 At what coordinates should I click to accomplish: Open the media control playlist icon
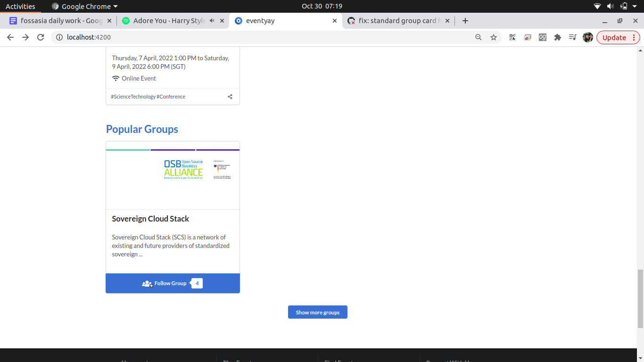572,37
